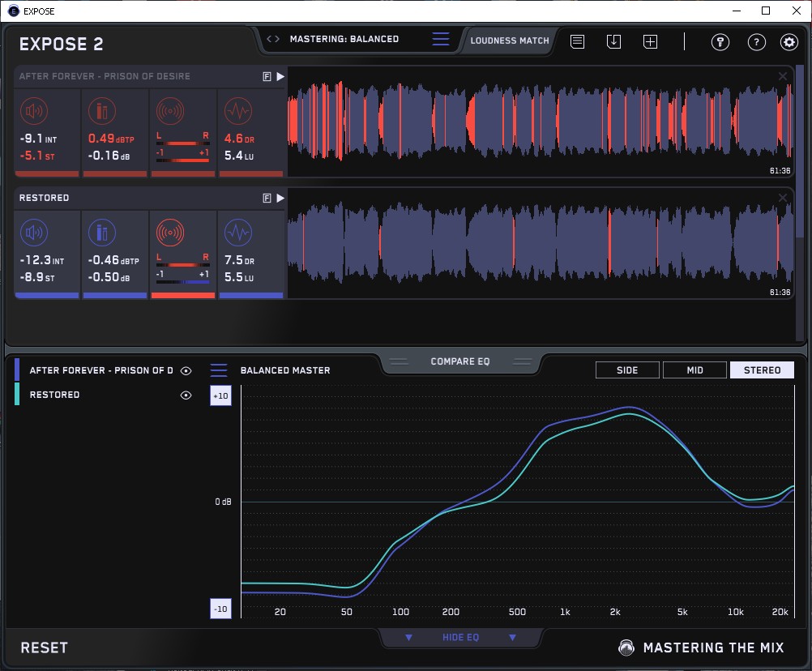812x671 pixels.
Task: Toggle the Loudness Match button
Action: pos(510,40)
